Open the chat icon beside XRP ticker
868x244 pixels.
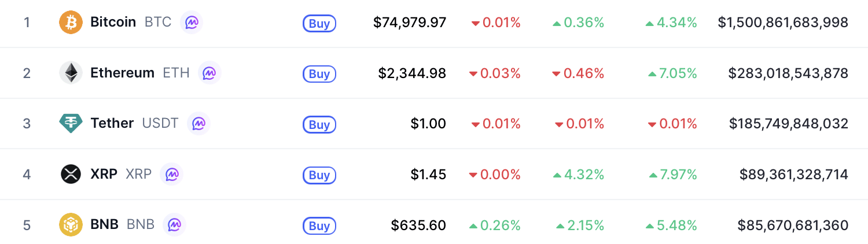click(x=172, y=174)
